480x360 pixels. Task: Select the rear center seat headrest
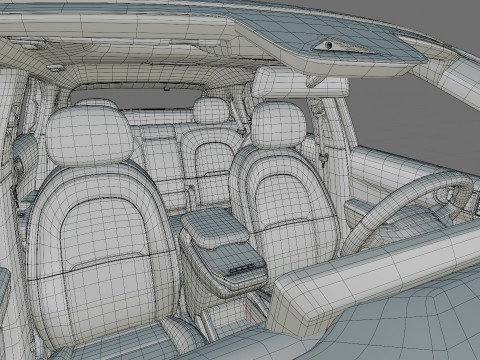pyautogui.click(x=211, y=111)
